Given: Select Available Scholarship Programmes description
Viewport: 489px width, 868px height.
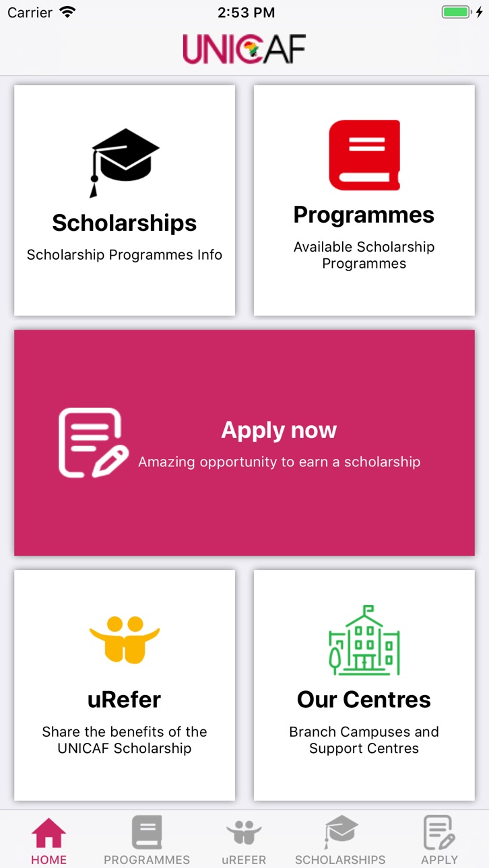Looking at the screenshot, I should click(x=364, y=255).
